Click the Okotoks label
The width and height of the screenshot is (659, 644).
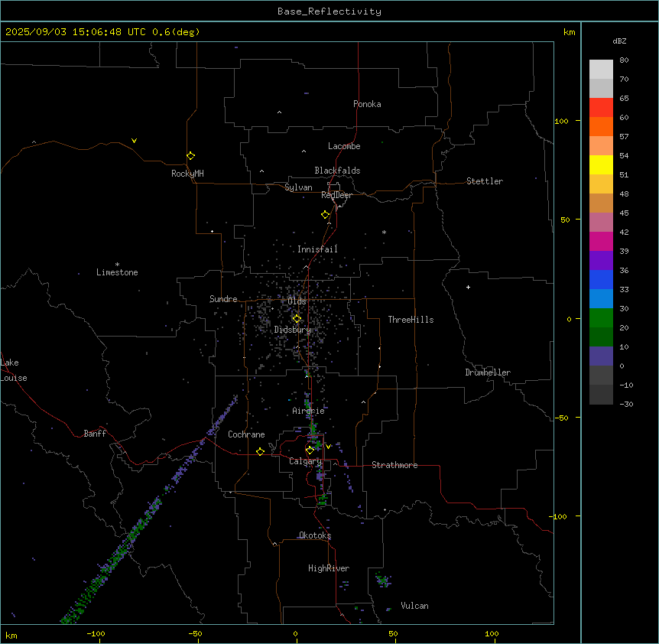point(315,535)
